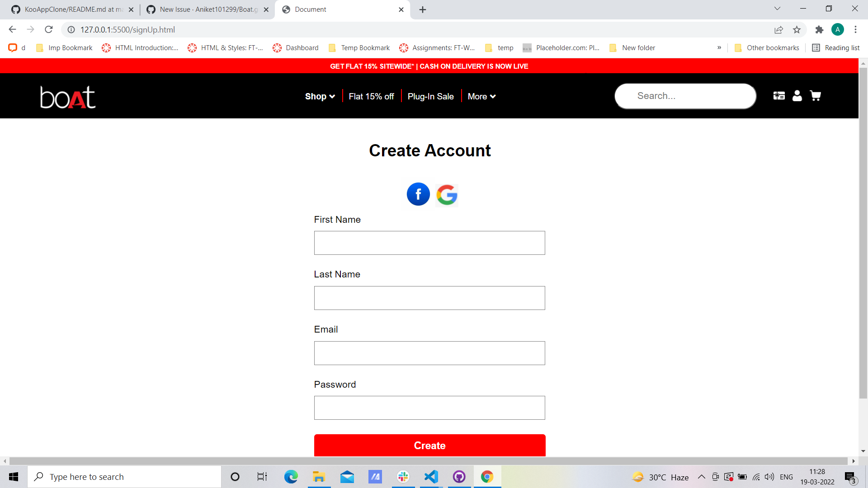Open Visual Studio Code from the taskbar

pos(431,477)
